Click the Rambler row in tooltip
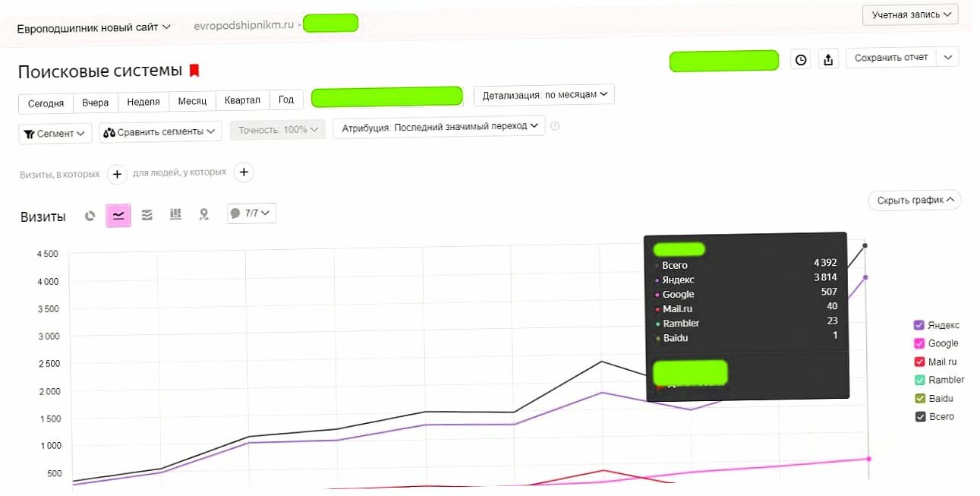 (x=746, y=323)
